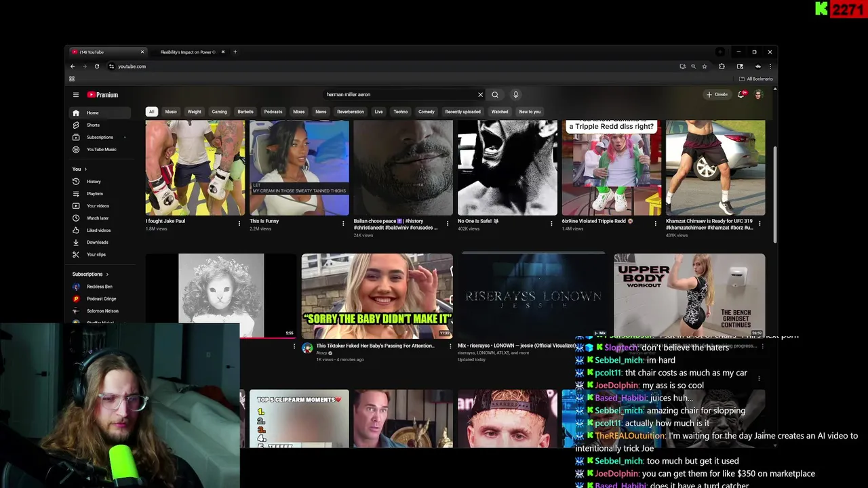Viewport: 868px width, 488px height.
Task: Start voice search with the microphone
Action: (515, 95)
